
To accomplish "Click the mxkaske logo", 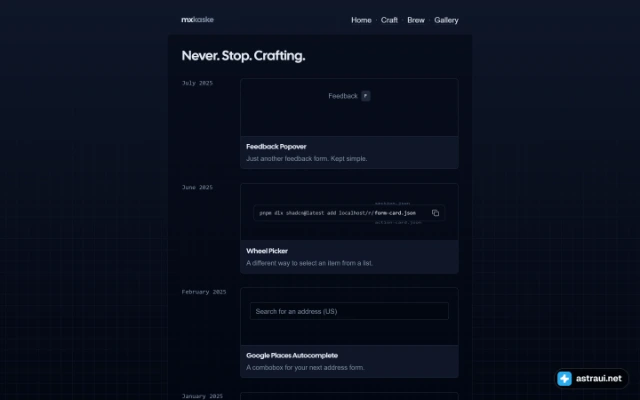I will [x=197, y=20].
